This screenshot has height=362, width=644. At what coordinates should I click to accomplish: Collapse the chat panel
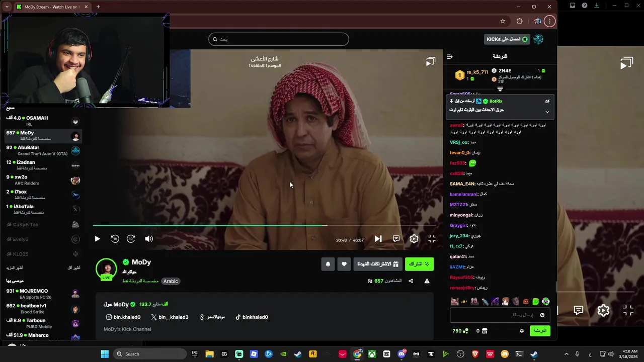tap(449, 57)
